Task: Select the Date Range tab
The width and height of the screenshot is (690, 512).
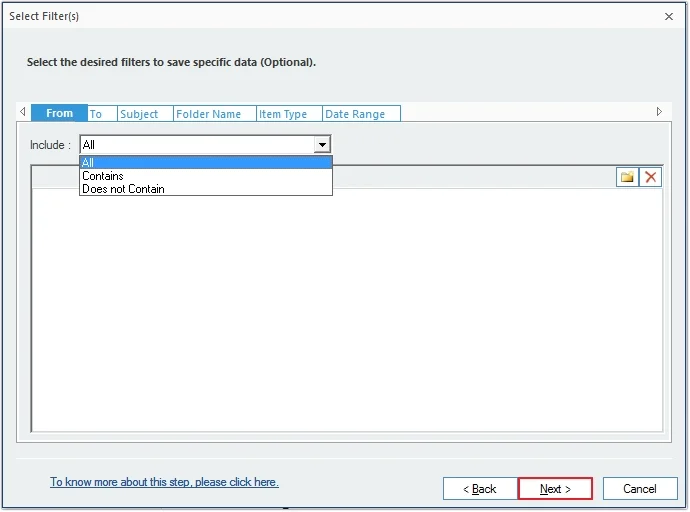Action: coord(360,114)
